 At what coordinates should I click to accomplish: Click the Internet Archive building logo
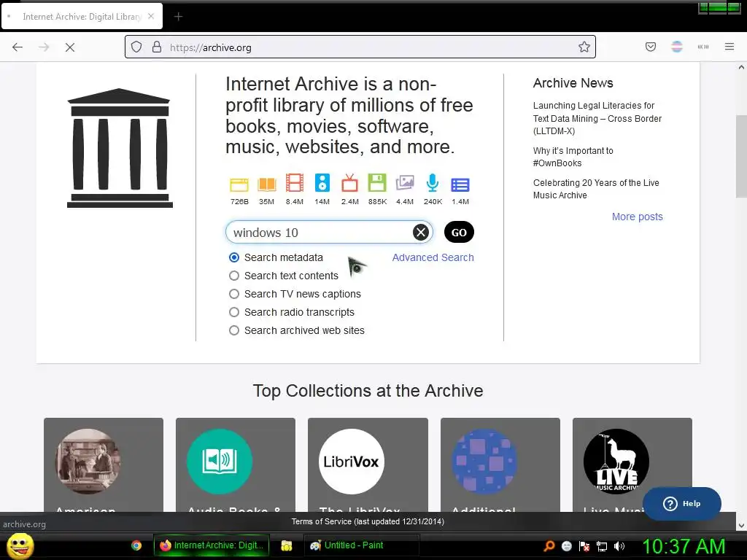120,148
